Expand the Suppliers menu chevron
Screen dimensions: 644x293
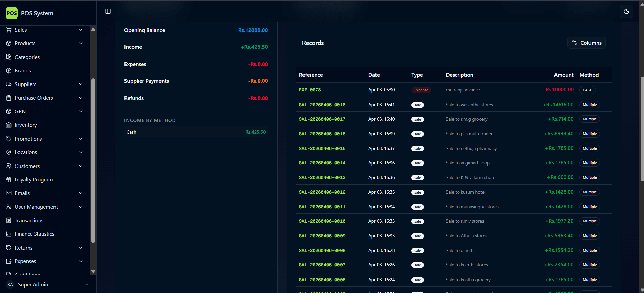(81, 84)
